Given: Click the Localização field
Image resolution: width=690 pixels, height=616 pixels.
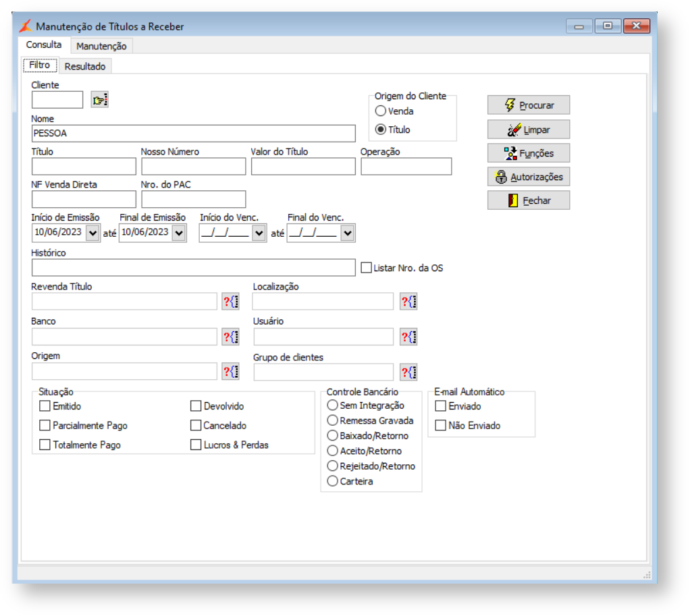Looking at the screenshot, I should coord(323,302).
